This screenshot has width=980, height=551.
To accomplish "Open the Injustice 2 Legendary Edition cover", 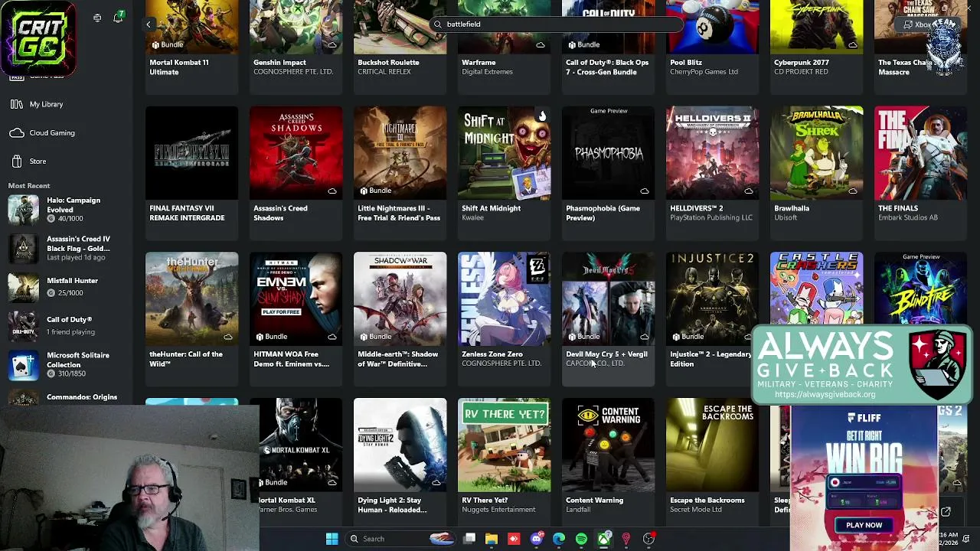I will [x=712, y=298].
